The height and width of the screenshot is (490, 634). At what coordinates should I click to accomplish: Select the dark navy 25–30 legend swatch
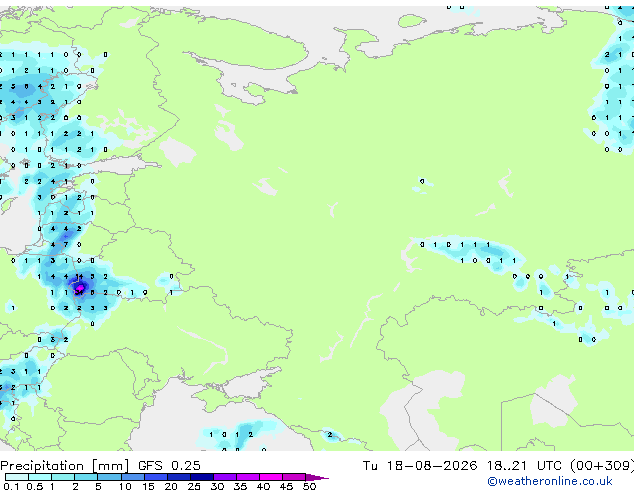[x=202, y=477]
